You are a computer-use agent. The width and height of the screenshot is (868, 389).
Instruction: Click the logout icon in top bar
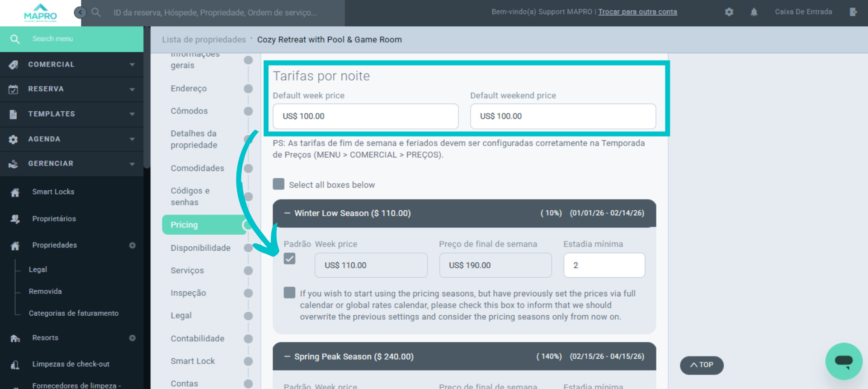click(x=853, y=12)
